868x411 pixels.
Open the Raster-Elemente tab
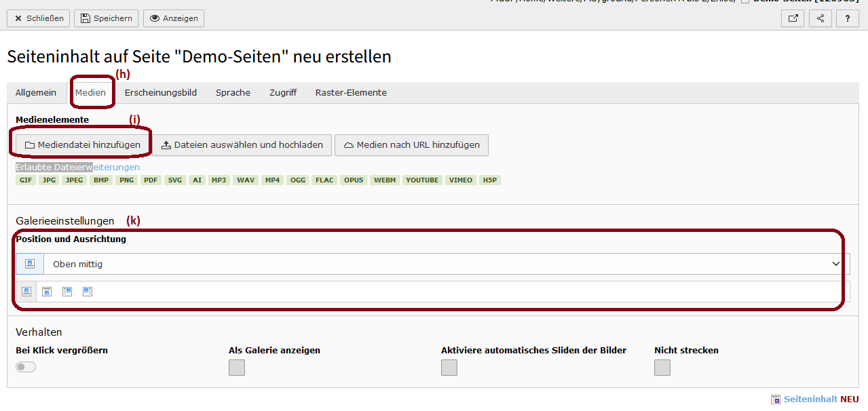pyautogui.click(x=351, y=93)
